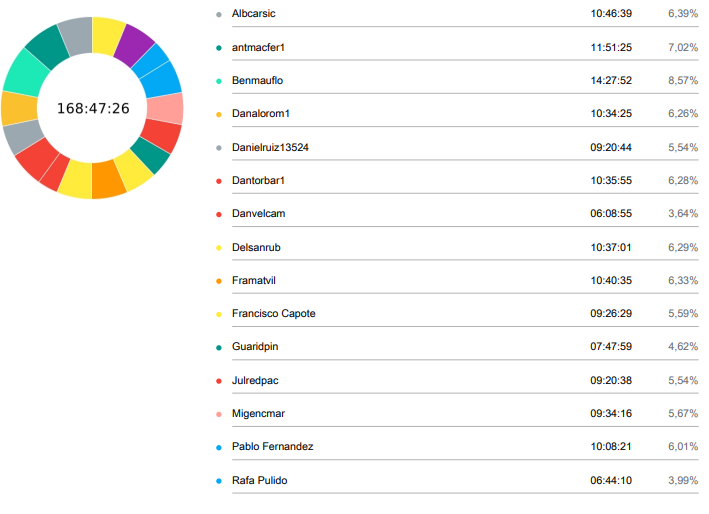Select the Julredpac time 09:20:38
Viewport: 709px width, 514px height.
click(x=611, y=381)
